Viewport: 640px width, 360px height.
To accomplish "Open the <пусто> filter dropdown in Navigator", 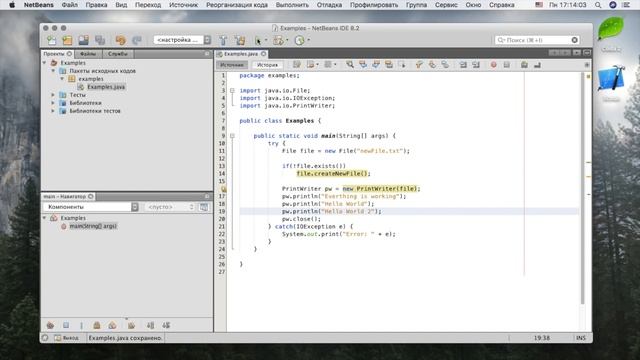I will click(x=170, y=207).
